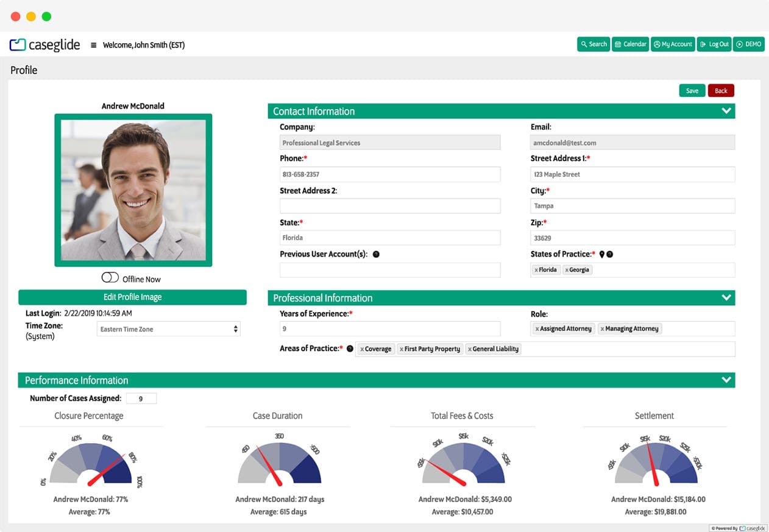Screen dimensions: 769x532
Task: Click the Years of Experience field
Action: pos(390,328)
